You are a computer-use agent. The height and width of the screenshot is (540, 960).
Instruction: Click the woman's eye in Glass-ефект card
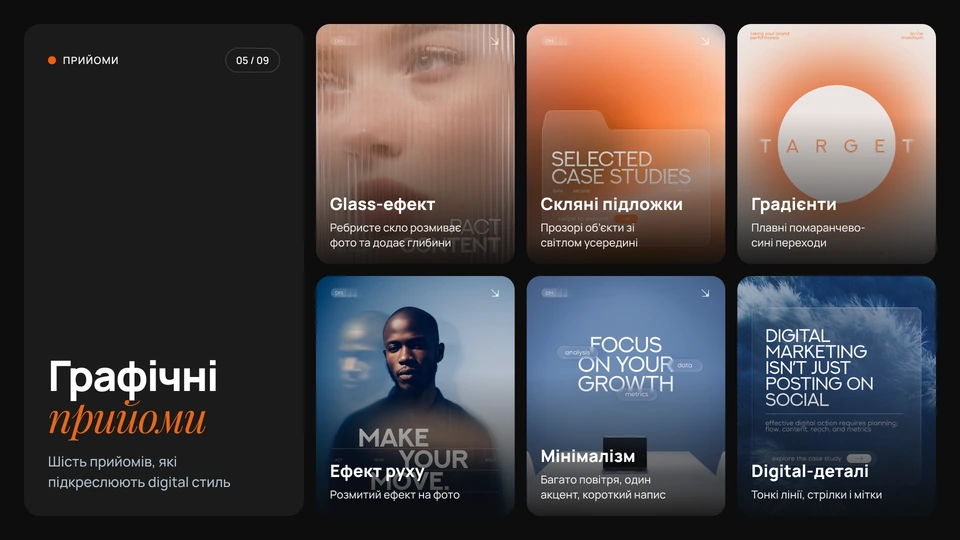pos(433,61)
